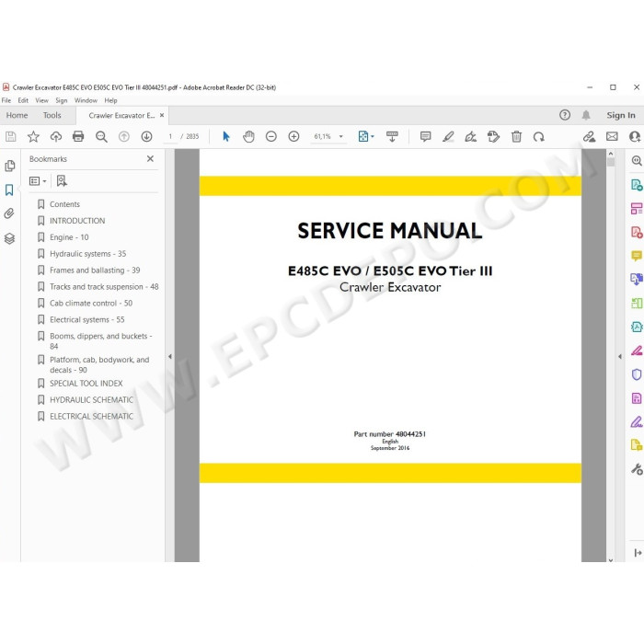Open the Attachments paperclip panel
The height and width of the screenshot is (644, 644).
[9, 213]
